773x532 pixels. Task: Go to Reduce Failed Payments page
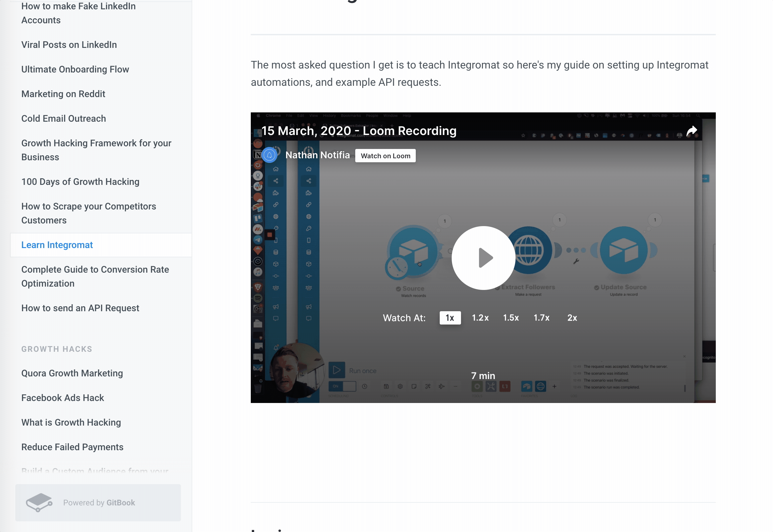[x=72, y=447]
